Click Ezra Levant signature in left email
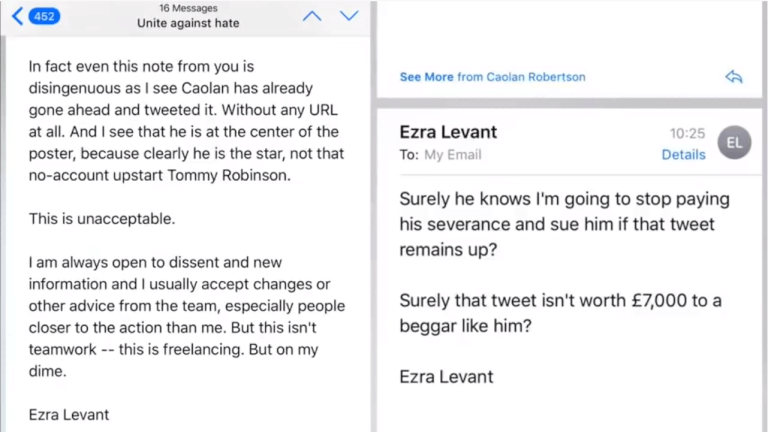 point(69,415)
